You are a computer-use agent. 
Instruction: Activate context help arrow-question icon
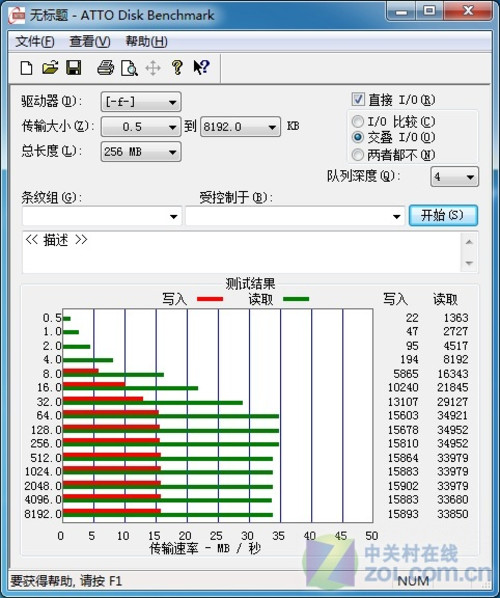(x=201, y=68)
